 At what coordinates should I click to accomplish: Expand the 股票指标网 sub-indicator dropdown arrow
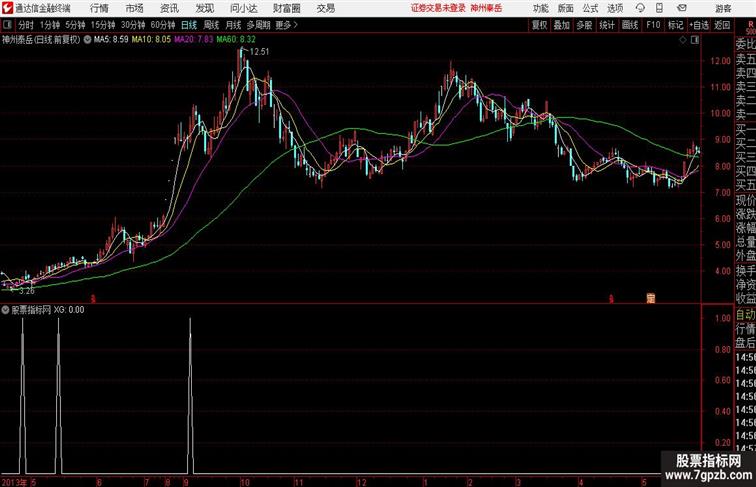5,310
